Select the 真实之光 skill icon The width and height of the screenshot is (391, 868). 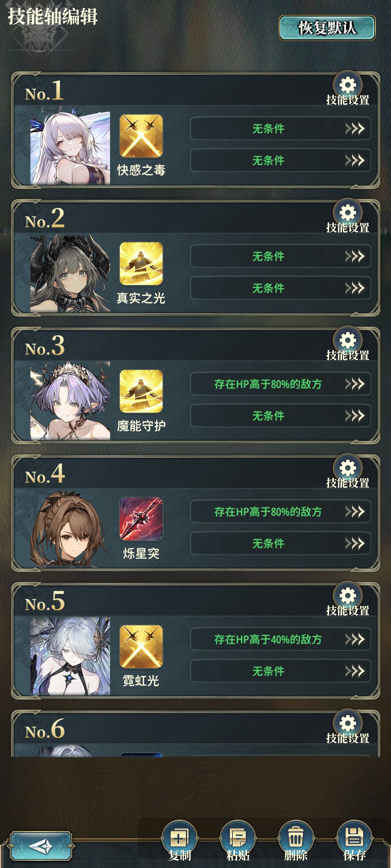pos(141,264)
